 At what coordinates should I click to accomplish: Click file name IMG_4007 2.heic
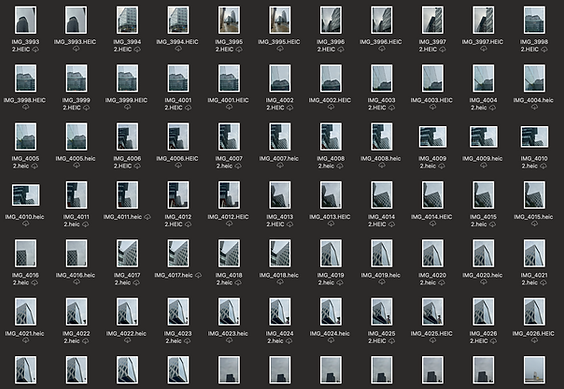(x=229, y=162)
